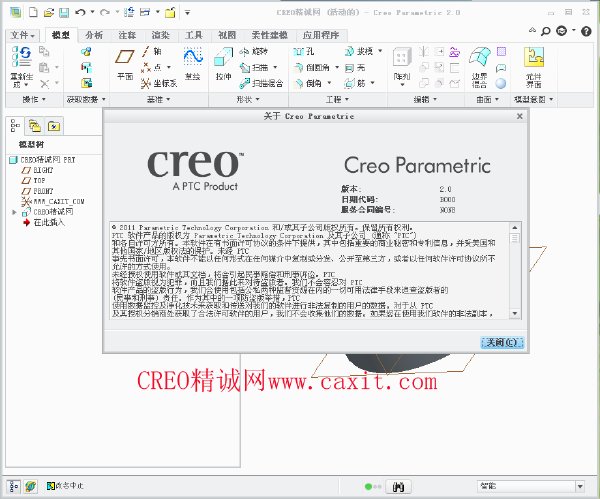Expand the 形状 Shapes group dropdown
600x499 pixels.
tap(248, 99)
